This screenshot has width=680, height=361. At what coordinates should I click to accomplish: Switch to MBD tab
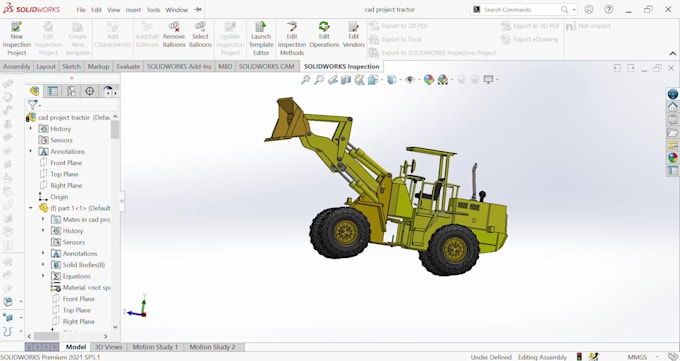225,66
